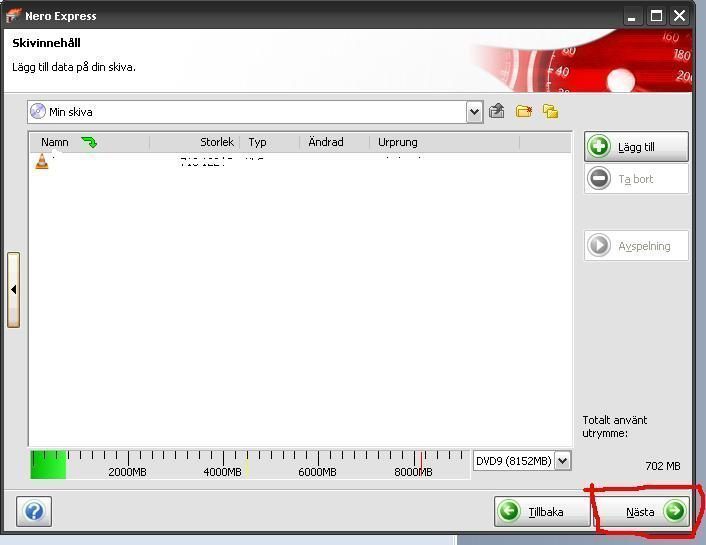Click the Ta bort button
The height and width of the screenshot is (545, 706).
coord(636,179)
